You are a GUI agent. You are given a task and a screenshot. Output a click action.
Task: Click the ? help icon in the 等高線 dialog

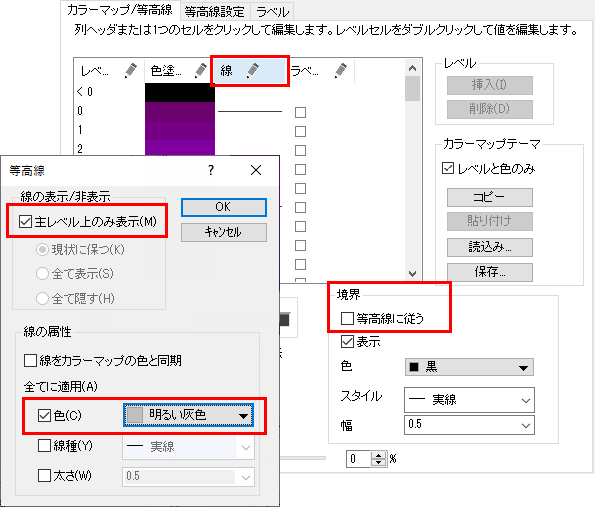tap(211, 170)
